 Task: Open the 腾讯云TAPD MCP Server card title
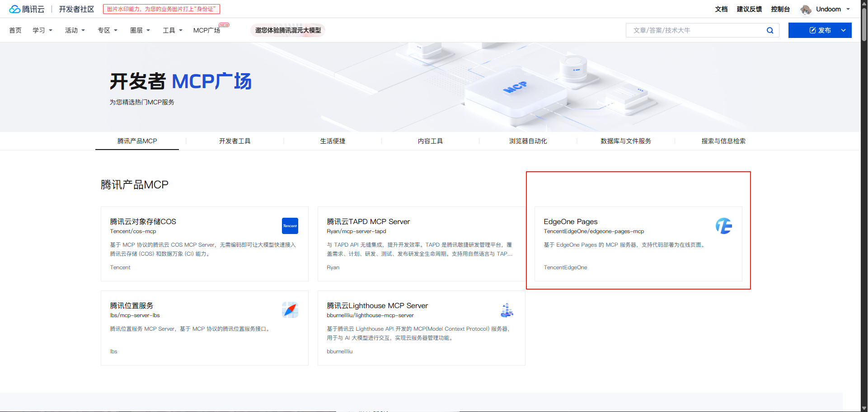[x=368, y=221]
